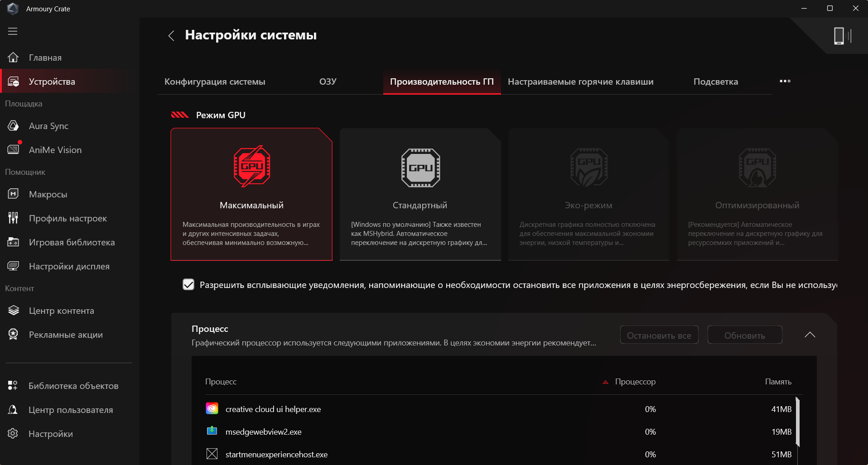Click the Остановить все button
This screenshot has width=868, height=465.
pyautogui.click(x=659, y=335)
